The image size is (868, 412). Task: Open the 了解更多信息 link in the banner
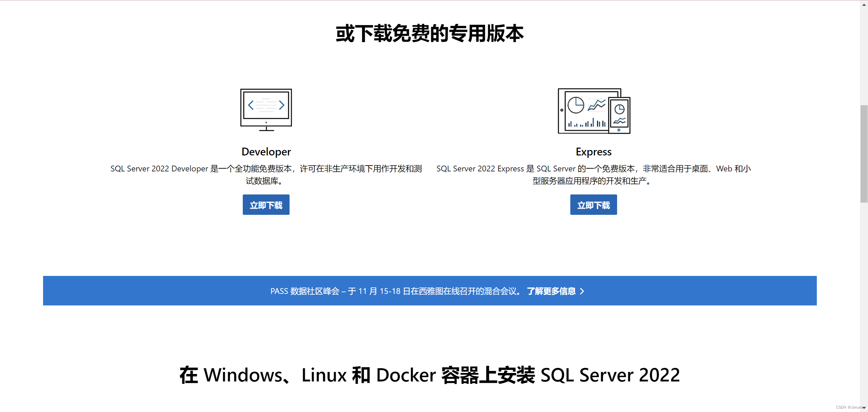(x=551, y=291)
